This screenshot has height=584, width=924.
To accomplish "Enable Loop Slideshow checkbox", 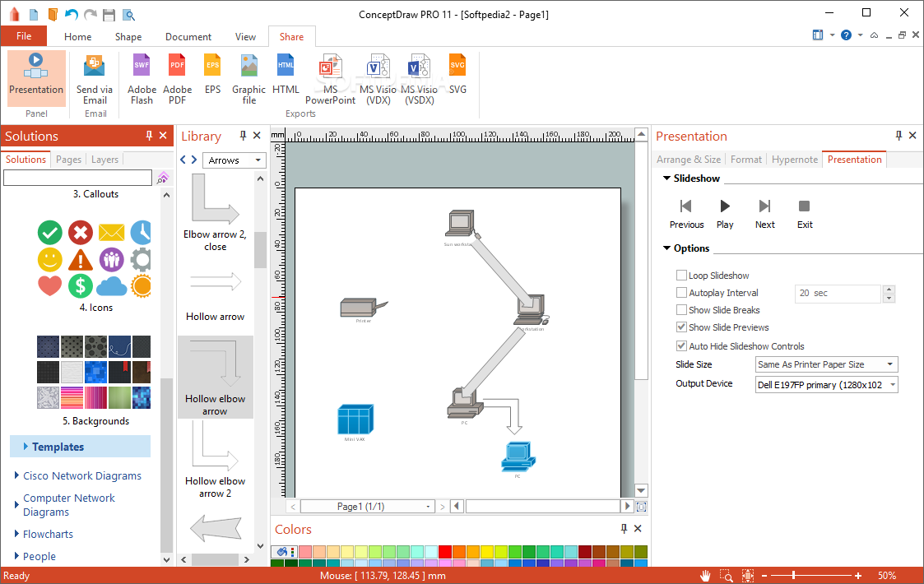I will pyautogui.click(x=681, y=276).
